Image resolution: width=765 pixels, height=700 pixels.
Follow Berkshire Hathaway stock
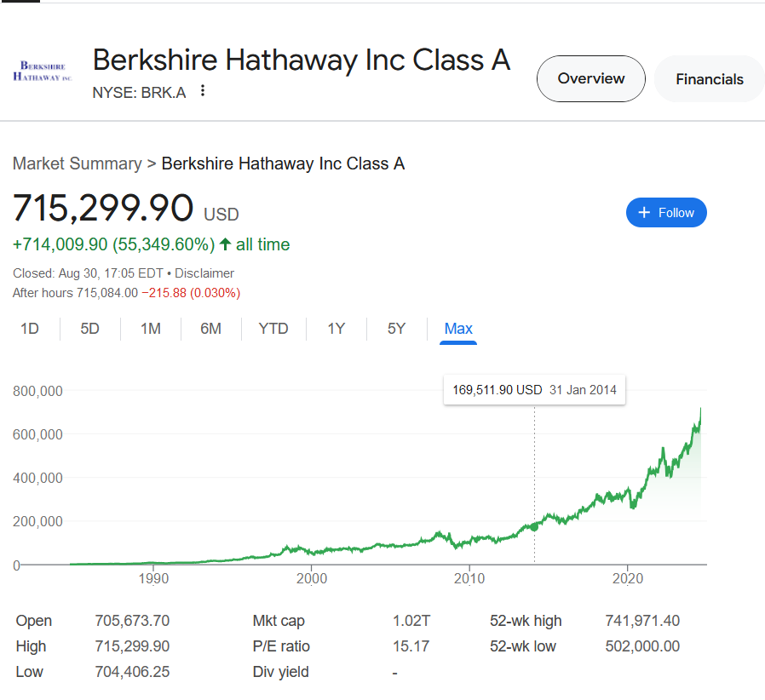click(666, 212)
